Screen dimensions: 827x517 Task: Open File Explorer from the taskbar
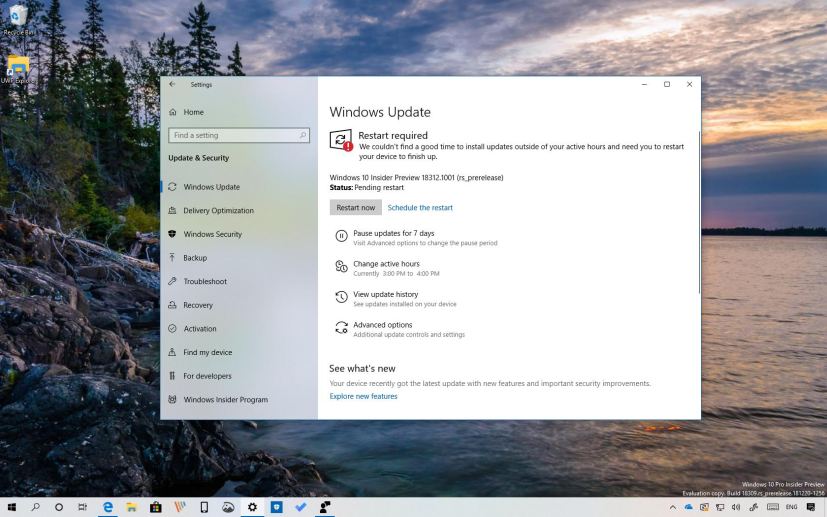click(131, 507)
